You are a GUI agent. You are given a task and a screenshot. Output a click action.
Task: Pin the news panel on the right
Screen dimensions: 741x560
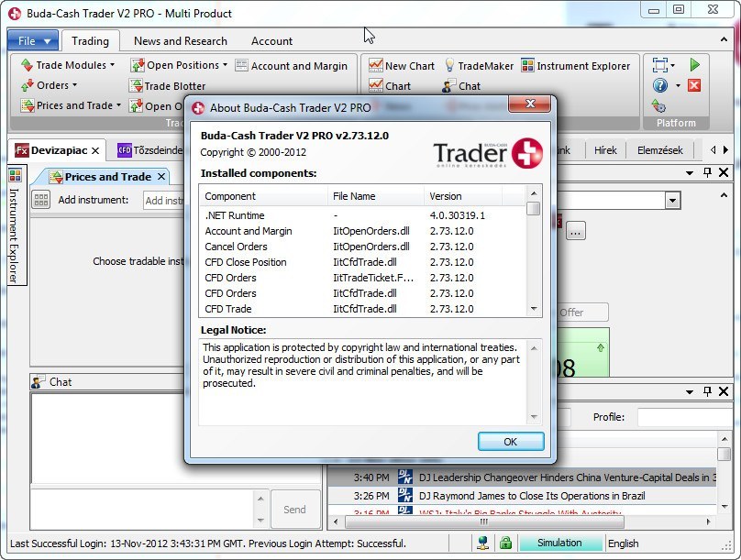[707, 391]
